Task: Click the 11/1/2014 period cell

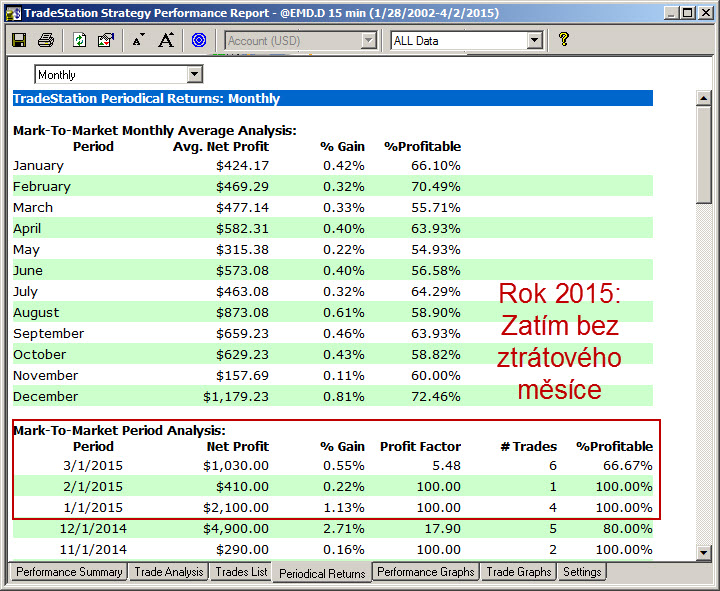Action: click(93, 550)
